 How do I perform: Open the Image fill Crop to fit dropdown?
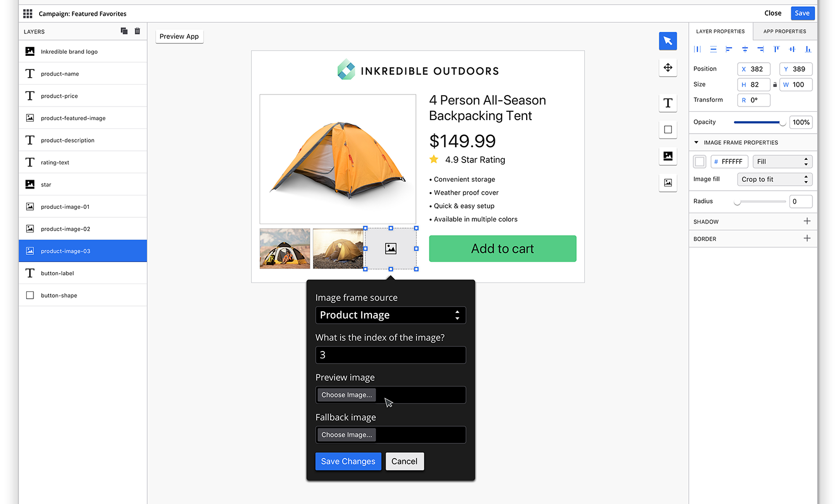click(x=774, y=179)
